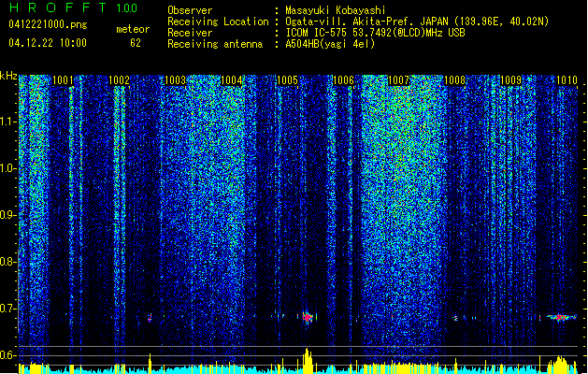
Task: Click the 0.6 kHz axis tick label
Action: [8, 355]
